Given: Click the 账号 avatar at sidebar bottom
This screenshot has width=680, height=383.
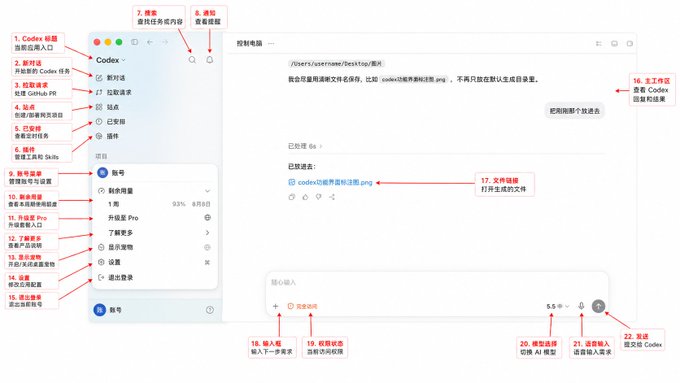Looking at the screenshot, I should (100, 310).
